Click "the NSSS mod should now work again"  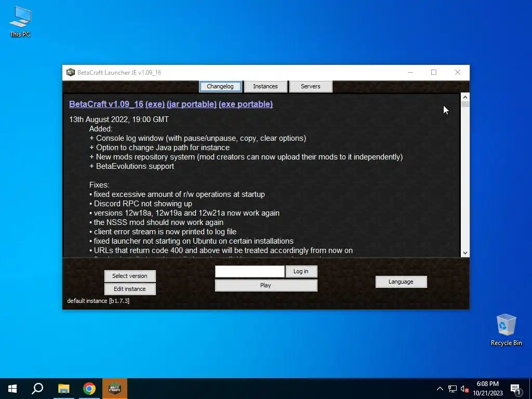click(156, 222)
